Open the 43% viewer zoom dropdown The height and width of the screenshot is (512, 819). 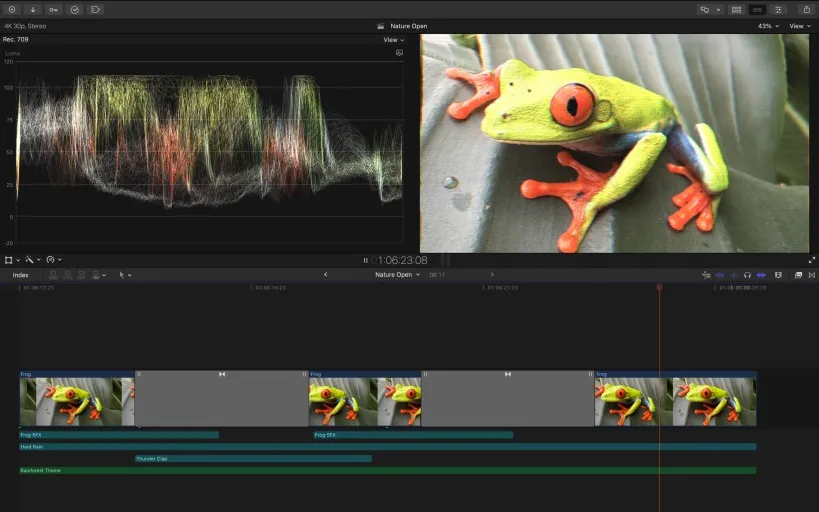pyautogui.click(x=768, y=26)
